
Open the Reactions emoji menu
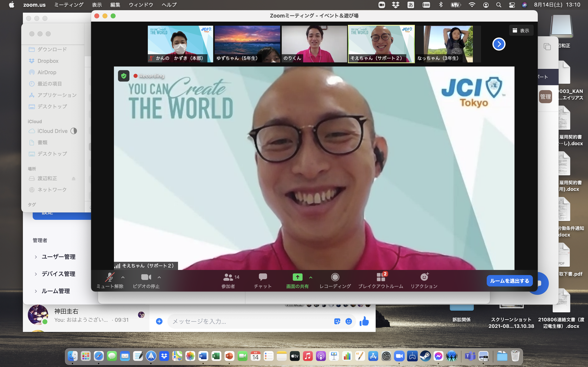(x=424, y=277)
